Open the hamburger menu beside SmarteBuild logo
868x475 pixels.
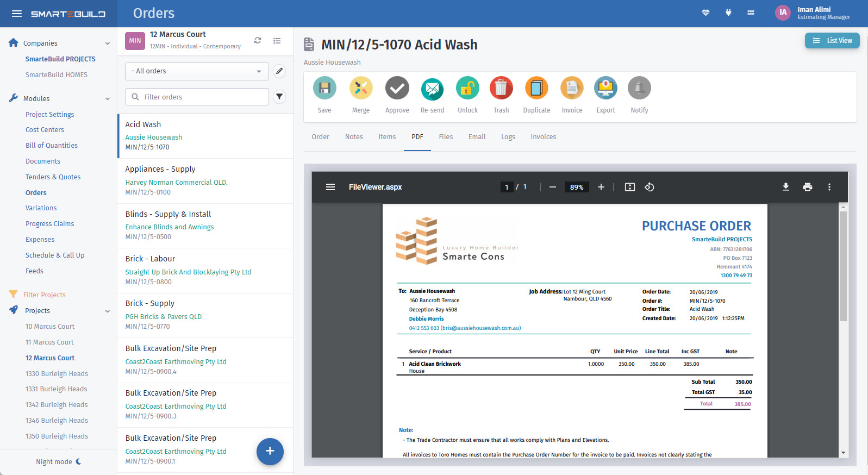[x=17, y=14]
